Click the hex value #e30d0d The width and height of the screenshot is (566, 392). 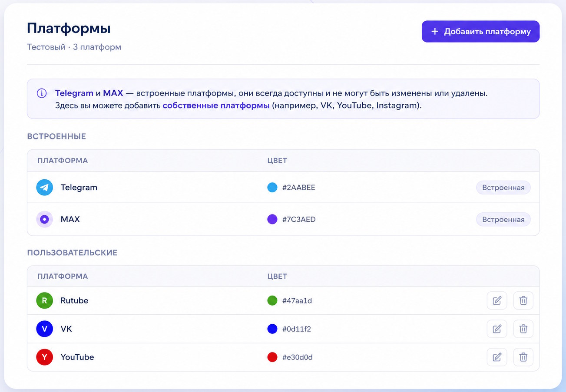tap(298, 357)
